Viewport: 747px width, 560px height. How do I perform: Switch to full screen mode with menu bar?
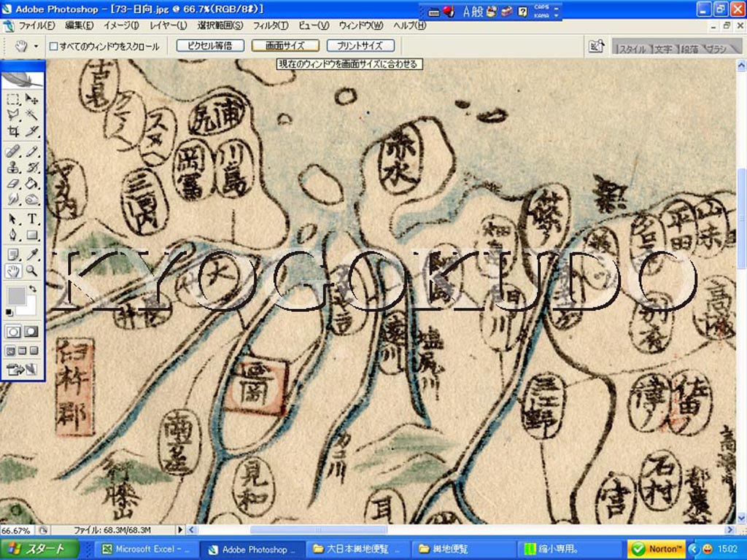[22, 351]
